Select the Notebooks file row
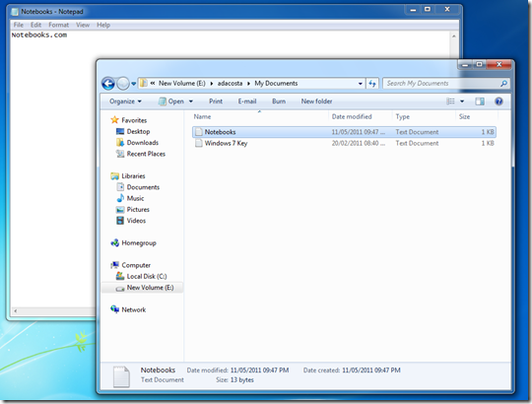The width and height of the screenshot is (532, 404). pyautogui.click(x=344, y=132)
